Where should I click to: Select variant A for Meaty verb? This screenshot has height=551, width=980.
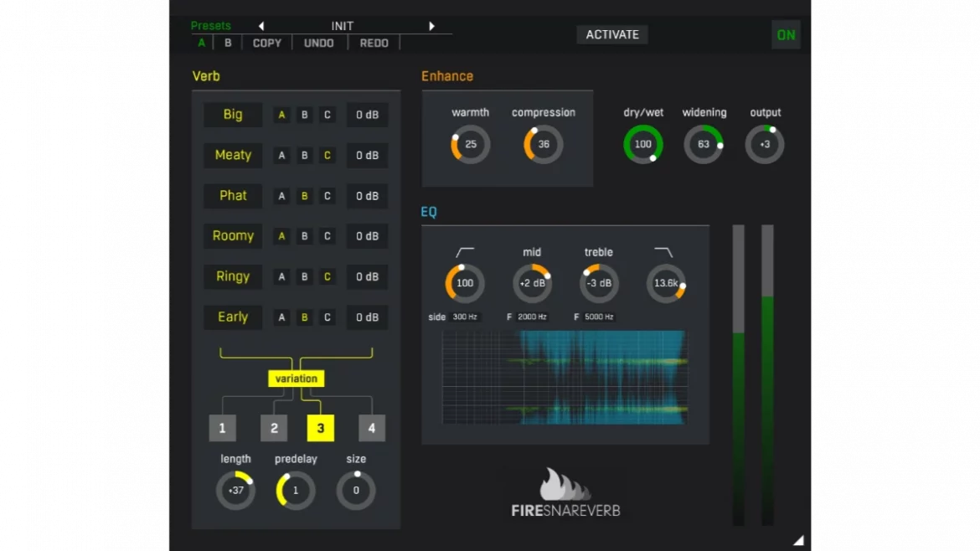282,156
